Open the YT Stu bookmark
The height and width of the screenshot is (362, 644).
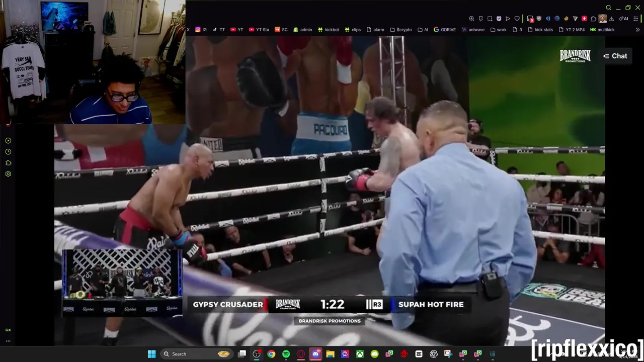259,30
